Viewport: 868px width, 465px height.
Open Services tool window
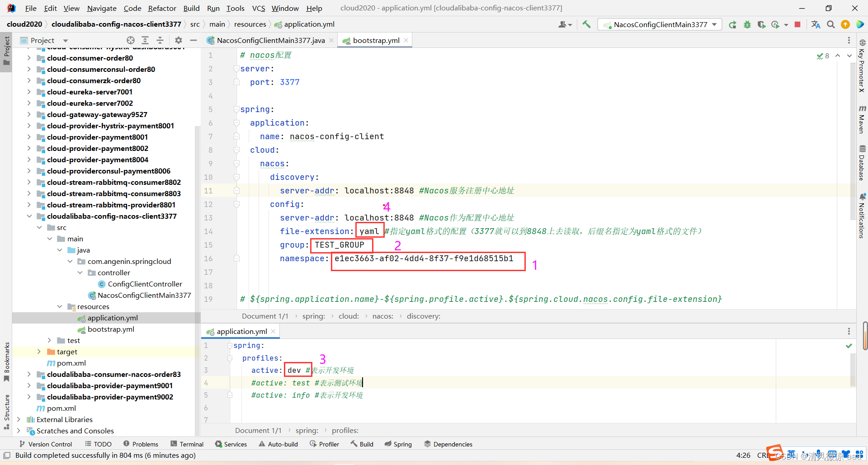click(231, 444)
